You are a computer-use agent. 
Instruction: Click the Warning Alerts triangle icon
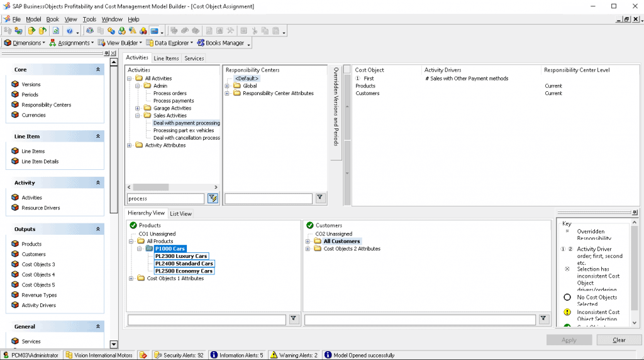point(274,355)
